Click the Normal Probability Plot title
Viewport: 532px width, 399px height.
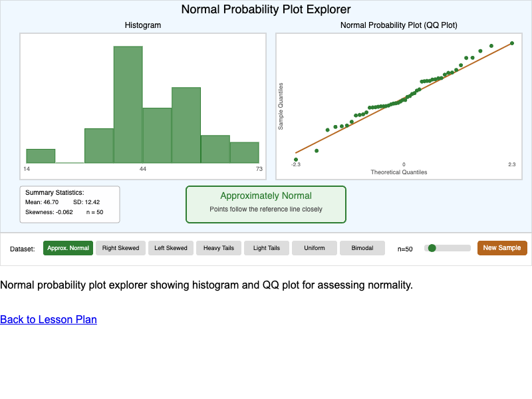coord(398,25)
